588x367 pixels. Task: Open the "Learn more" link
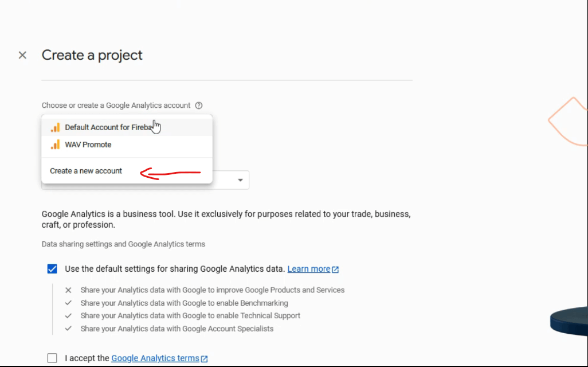click(x=309, y=268)
